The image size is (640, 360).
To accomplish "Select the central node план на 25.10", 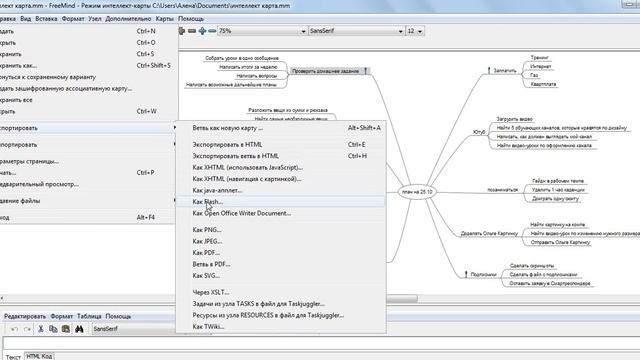I will (x=417, y=191).
